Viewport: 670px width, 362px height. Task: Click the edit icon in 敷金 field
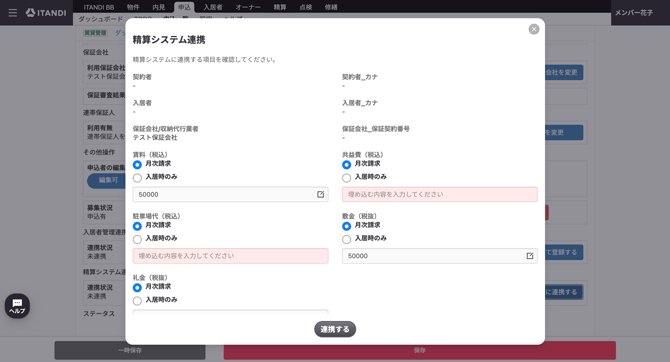pyautogui.click(x=530, y=256)
